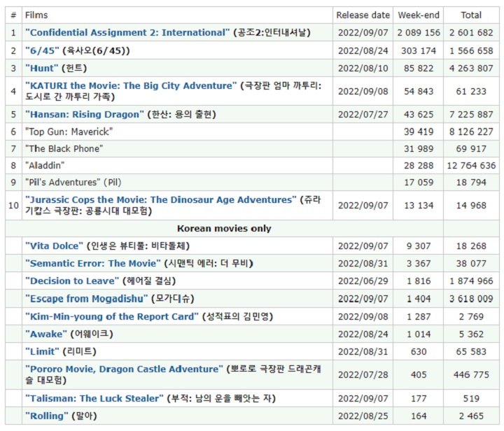This screenshot has width=504, height=431.
Task: Open "Confidential Assignment 2: International" film link
Action: click(x=127, y=32)
